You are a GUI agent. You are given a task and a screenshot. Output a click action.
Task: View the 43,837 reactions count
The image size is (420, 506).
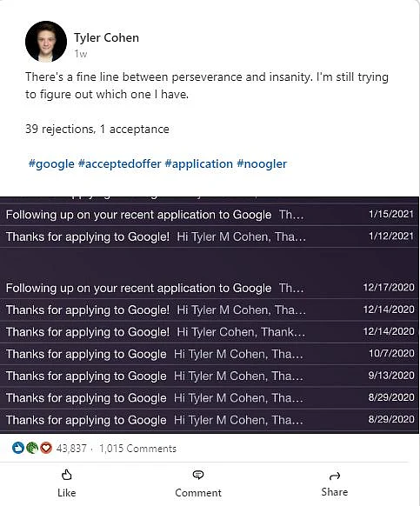click(71, 449)
